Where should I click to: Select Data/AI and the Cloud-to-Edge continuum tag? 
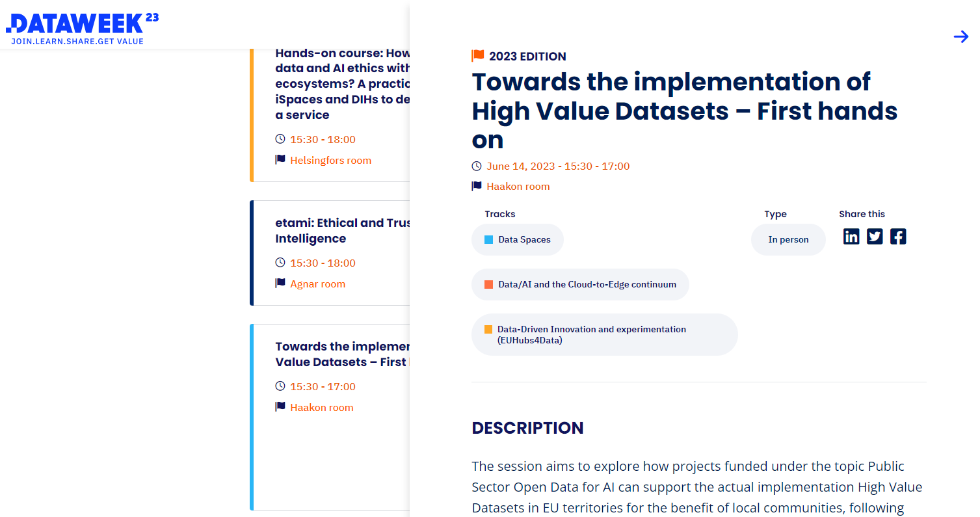click(x=580, y=284)
